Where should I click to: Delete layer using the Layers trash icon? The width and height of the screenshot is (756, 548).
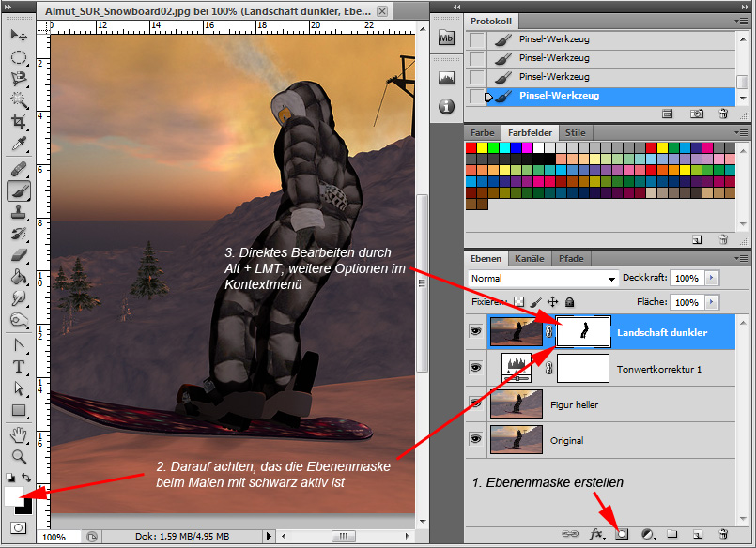[723, 534]
